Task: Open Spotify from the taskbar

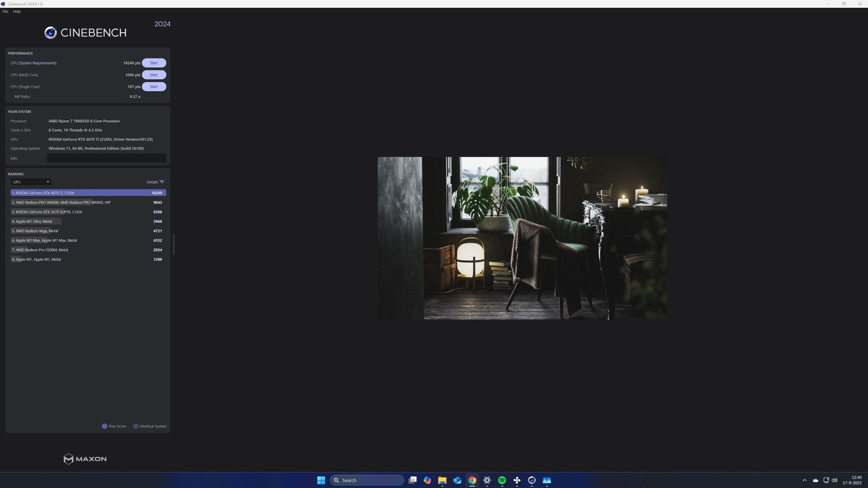Action: (x=502, y=480)
